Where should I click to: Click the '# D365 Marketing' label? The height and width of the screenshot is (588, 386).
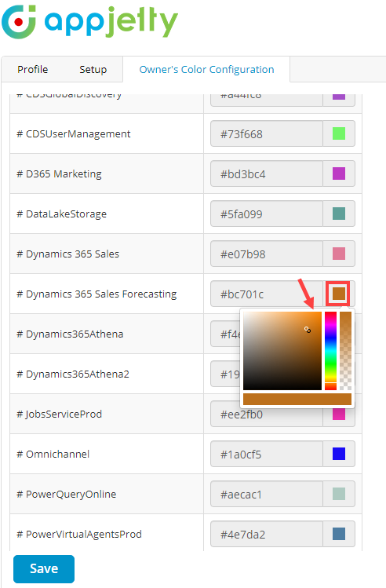[59, 174]
